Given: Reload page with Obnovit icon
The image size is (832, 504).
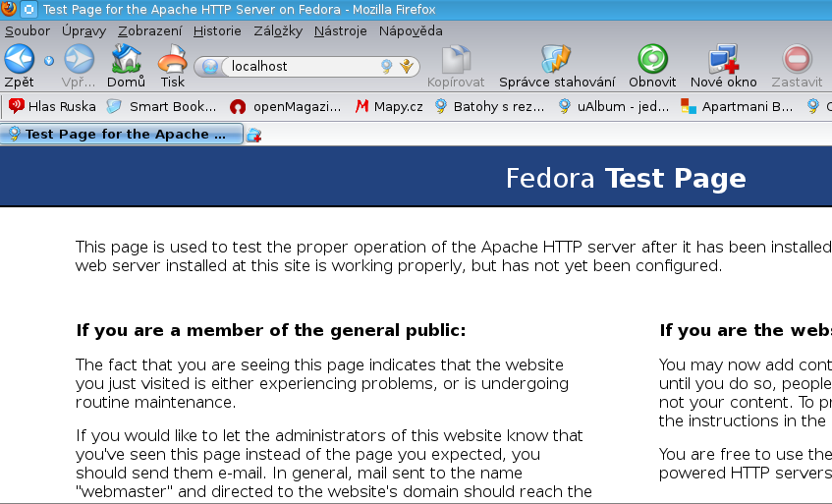Looking at the screenshot, I should (652, 67).
